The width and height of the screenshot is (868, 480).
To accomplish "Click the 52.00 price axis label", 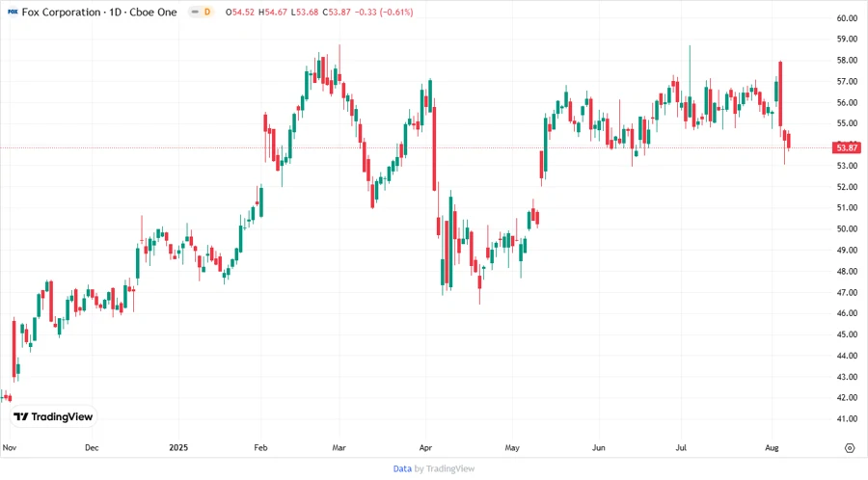I will pos(847,186).
